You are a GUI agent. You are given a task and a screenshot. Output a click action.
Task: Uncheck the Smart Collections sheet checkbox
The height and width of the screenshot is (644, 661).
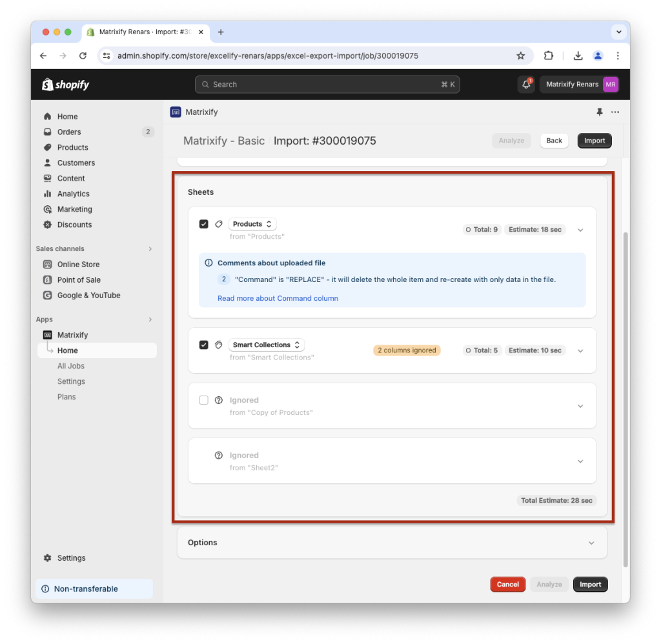pyautogui.click(x=204, y=345)
